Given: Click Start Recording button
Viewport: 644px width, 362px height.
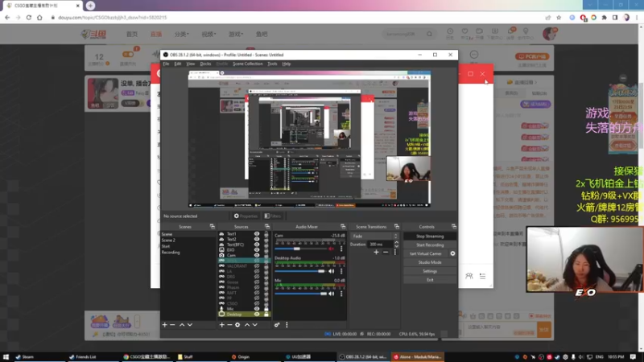Looking at the screenshot, I should (430, 245).
